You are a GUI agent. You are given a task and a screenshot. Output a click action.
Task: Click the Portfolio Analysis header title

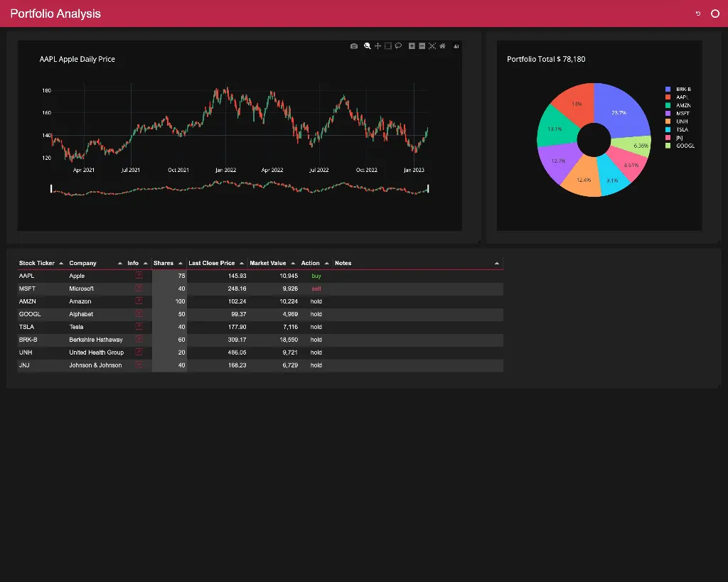pos(55,14)
